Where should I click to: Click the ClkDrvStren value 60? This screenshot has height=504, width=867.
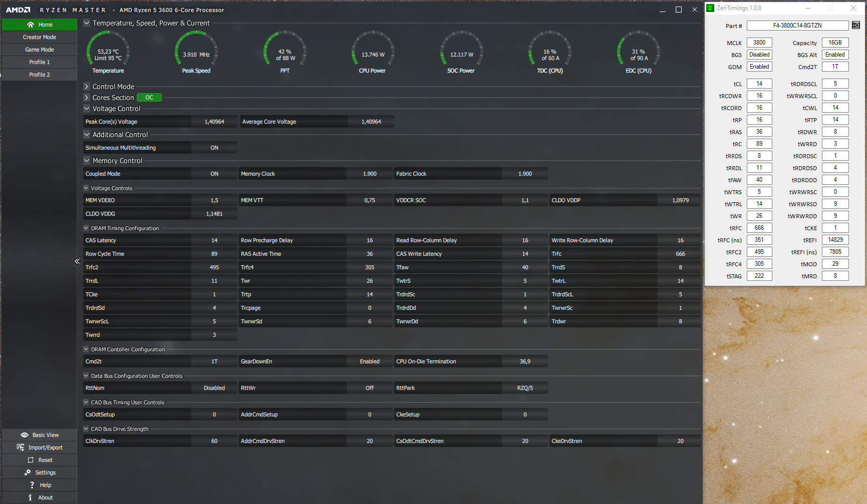coord(214,441)
